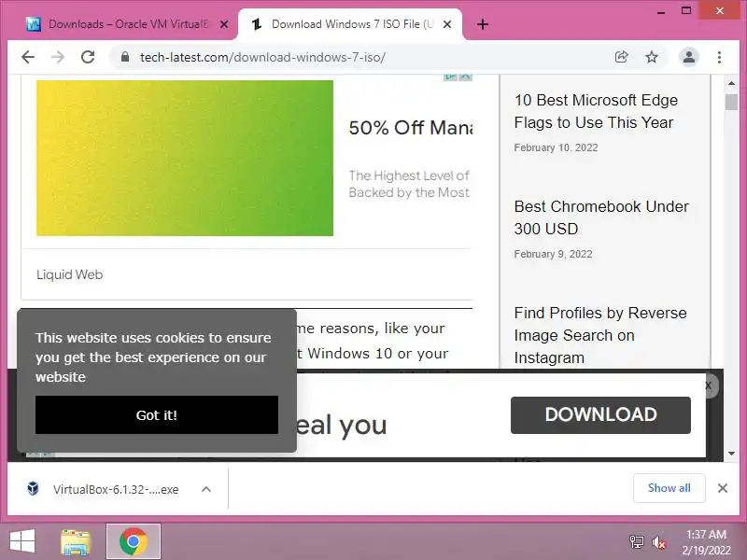The image size is (747, 560).
Task: Click the browser forward arrow
Action: coord(58,57)
